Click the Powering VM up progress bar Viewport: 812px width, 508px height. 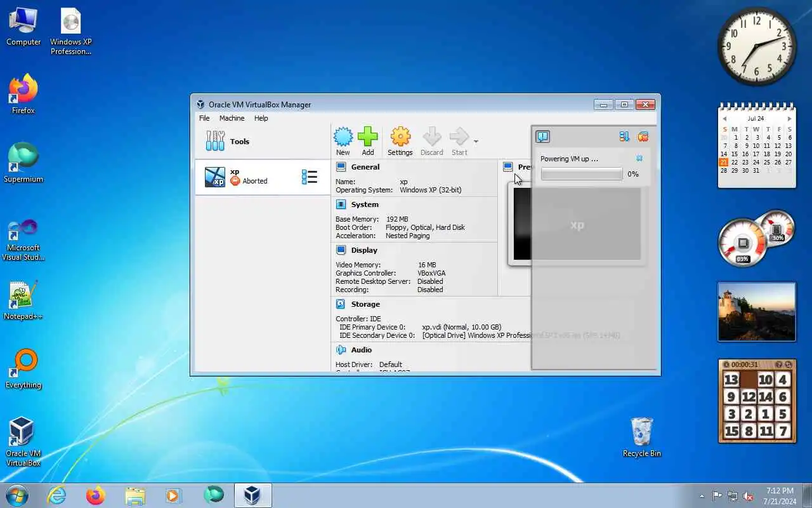click(x=582, y=174)
